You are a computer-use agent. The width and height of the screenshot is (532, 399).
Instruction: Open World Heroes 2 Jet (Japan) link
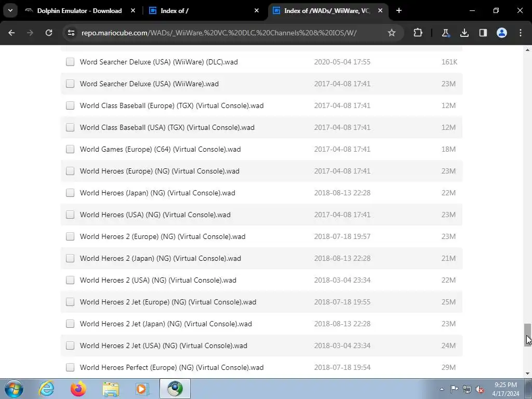click(166, 324)
